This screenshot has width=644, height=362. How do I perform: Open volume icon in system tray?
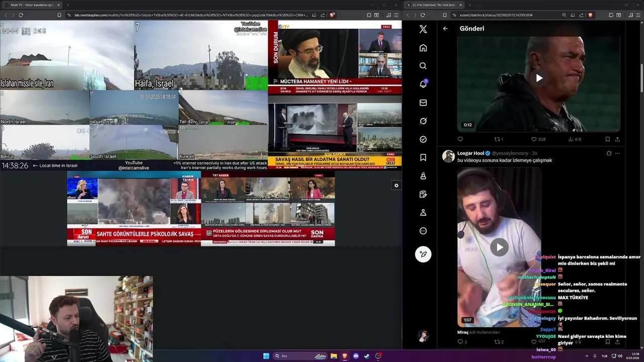620,356
